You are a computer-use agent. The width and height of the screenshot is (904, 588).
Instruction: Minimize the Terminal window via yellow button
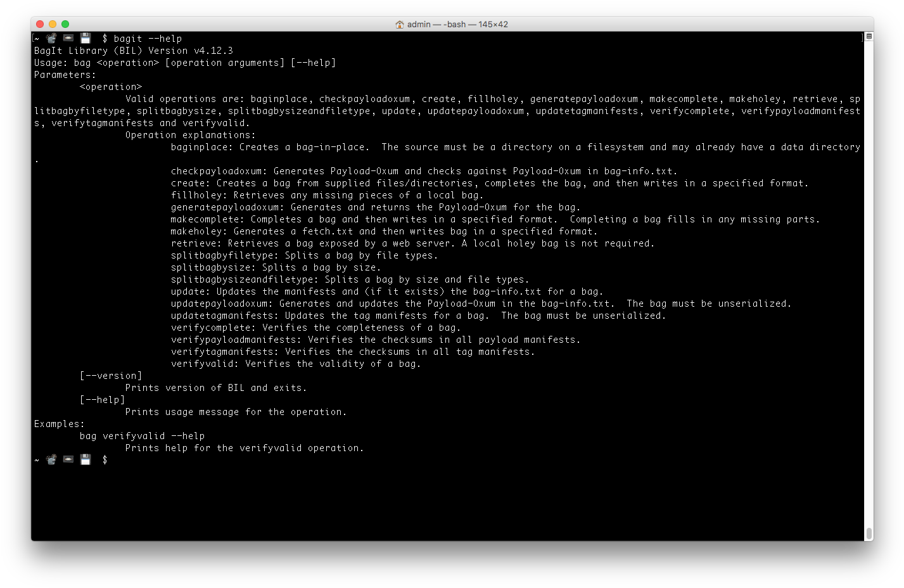(52, 23)
